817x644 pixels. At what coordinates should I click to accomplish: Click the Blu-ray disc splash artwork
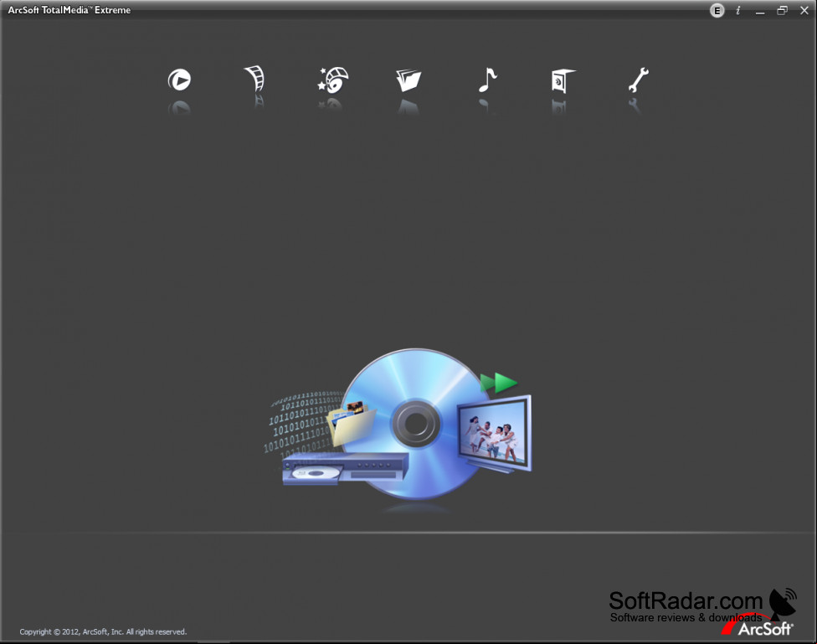(x=399, y=425)
